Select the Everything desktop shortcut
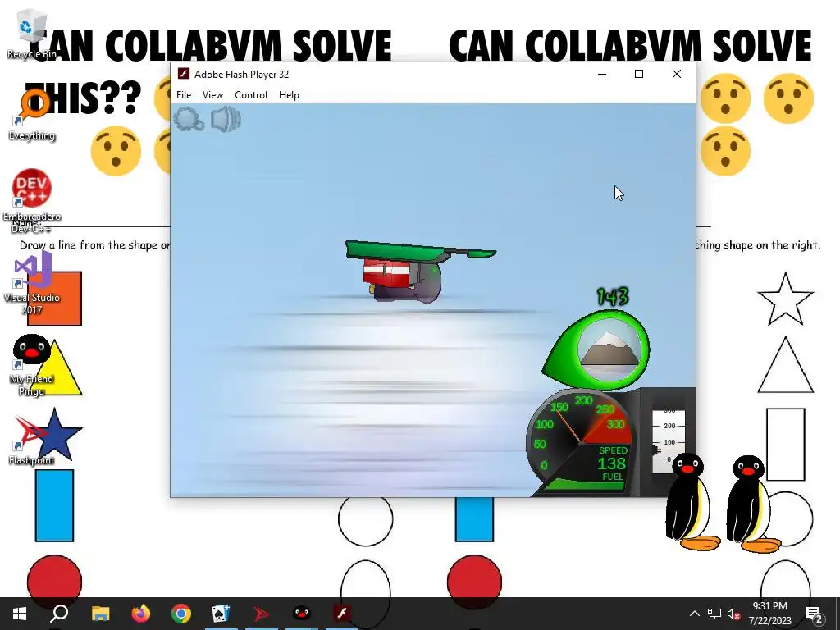Screen dimensions: 840x630 pos(32,116)
